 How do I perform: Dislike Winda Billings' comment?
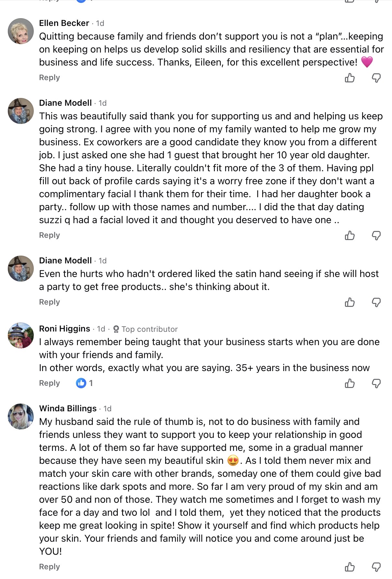coord(376,567)
